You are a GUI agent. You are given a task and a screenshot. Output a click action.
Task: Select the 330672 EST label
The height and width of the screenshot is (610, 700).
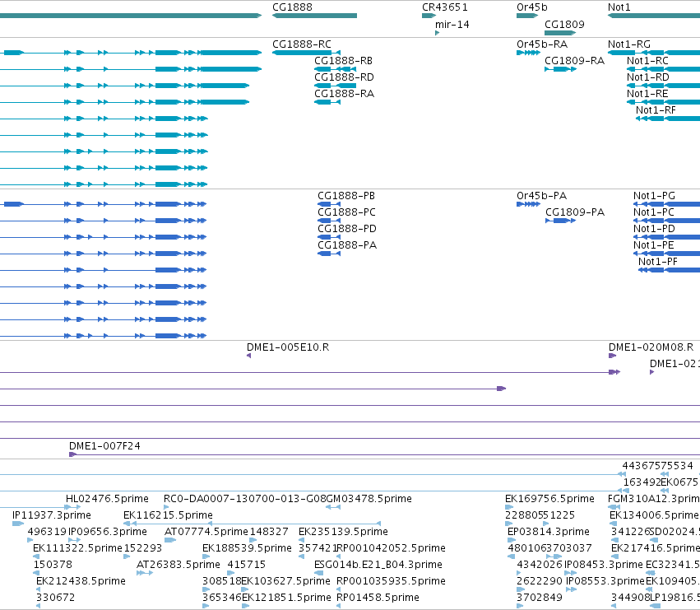[x=55, y=598]
